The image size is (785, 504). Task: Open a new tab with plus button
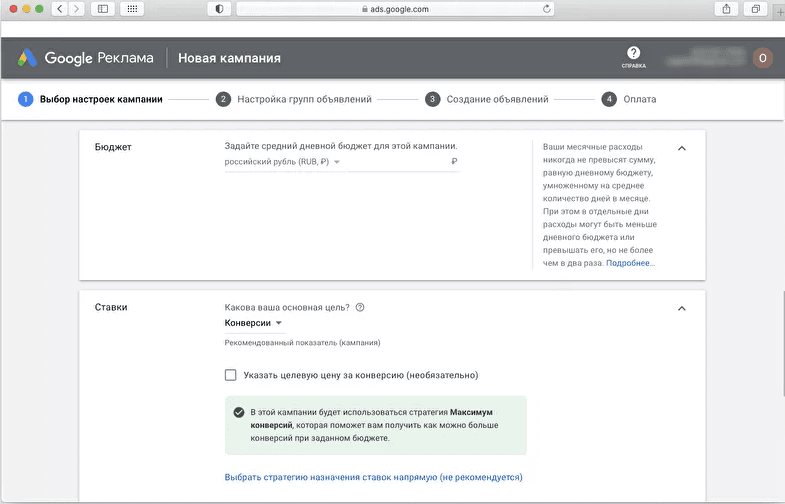click(779, 12)
